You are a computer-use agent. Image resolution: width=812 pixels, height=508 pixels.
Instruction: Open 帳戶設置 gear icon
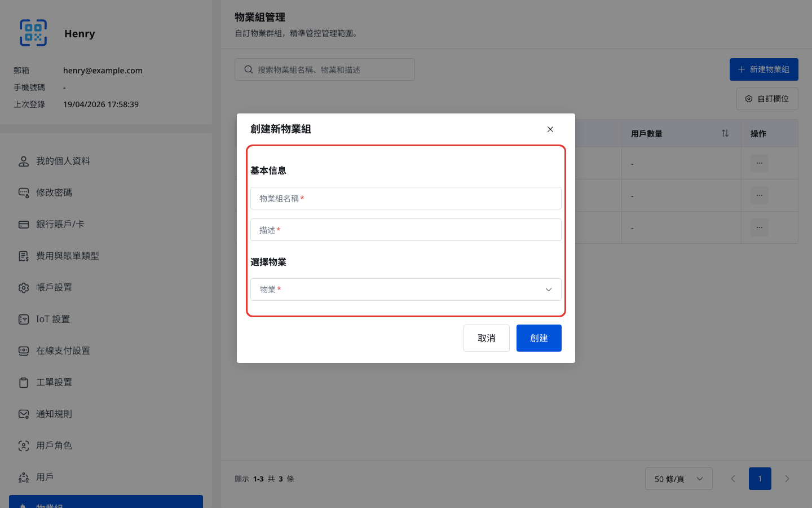(x=24, y=288)
